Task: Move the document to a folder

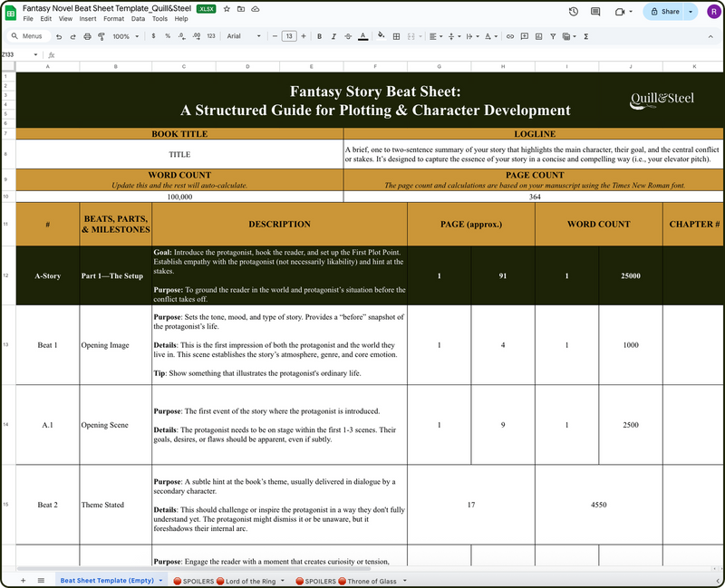Action: pos(241,9)
